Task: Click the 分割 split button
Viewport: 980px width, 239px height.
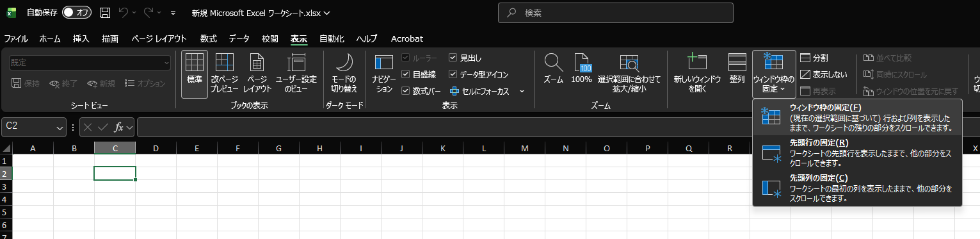Action: coord(814,58)
